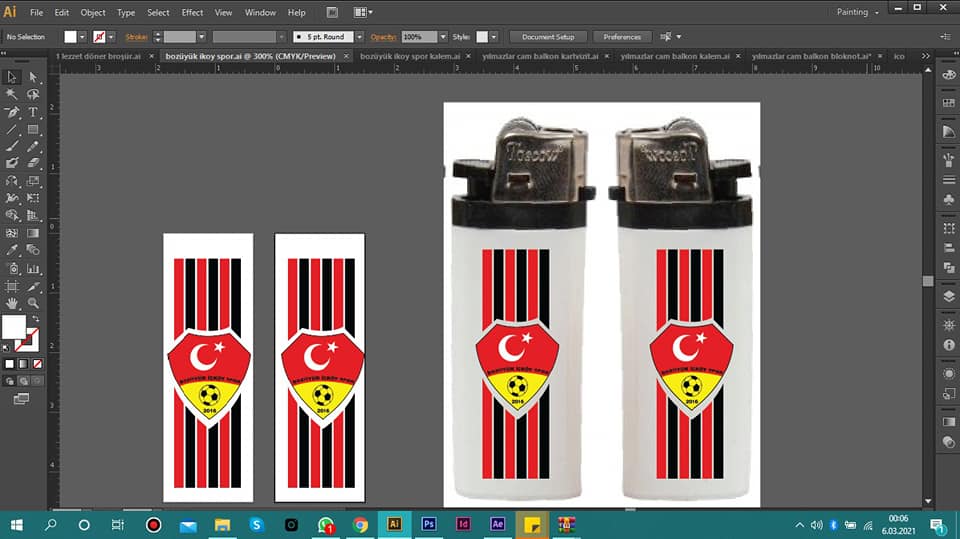Open the Align panel icon
Viewport: 960px width, 539px height.
click(x=949, y=247)
